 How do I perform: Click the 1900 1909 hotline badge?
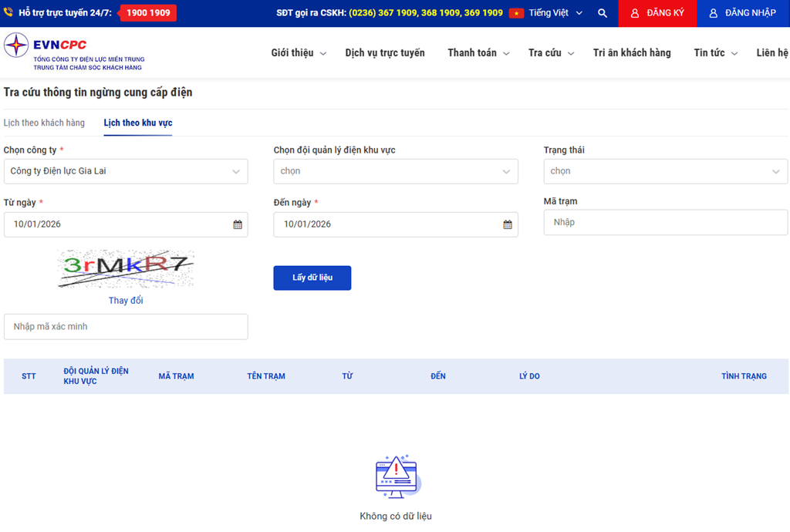click(147, 13)
